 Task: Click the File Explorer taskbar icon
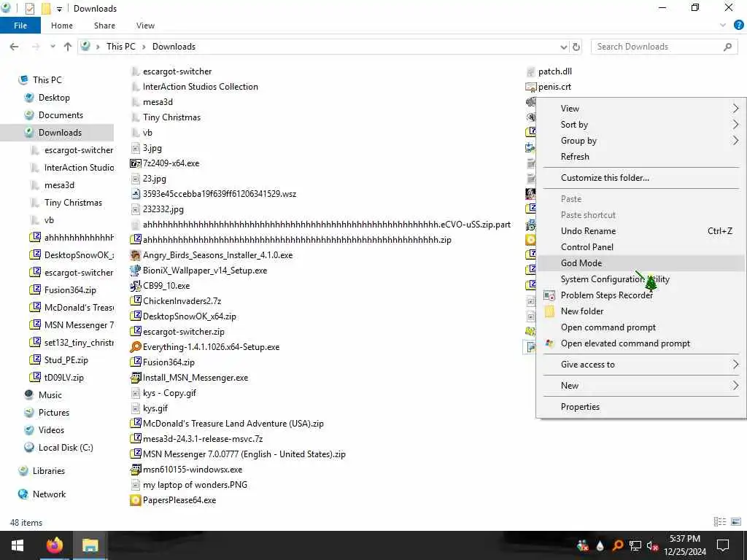tap(90, 545)
